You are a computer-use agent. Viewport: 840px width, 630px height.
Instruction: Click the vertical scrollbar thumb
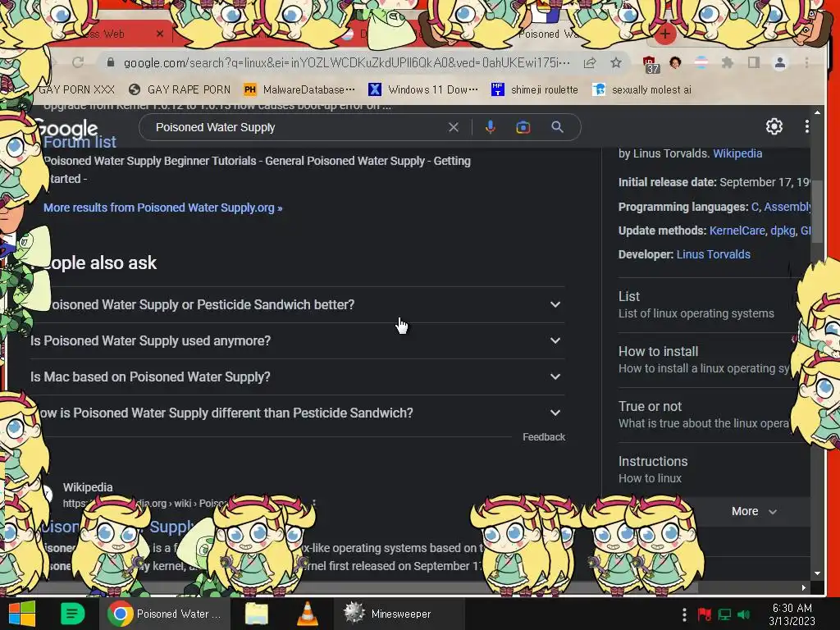[817, 212]
